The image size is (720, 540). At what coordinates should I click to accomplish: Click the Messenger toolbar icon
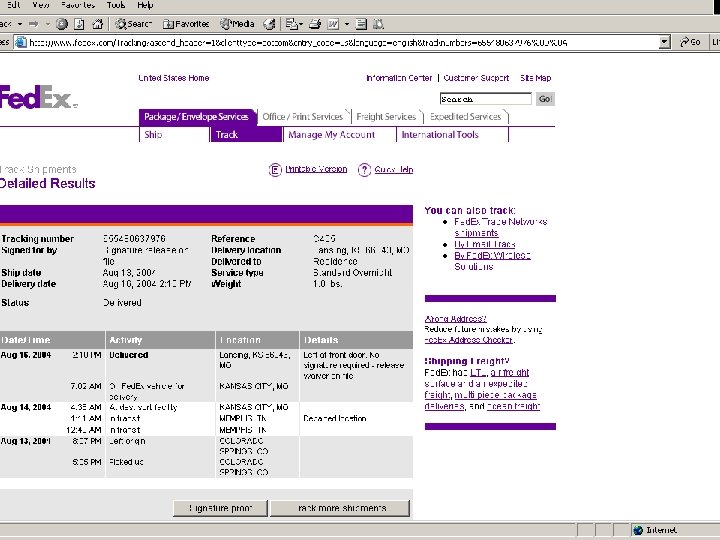(x=378, y=24)
